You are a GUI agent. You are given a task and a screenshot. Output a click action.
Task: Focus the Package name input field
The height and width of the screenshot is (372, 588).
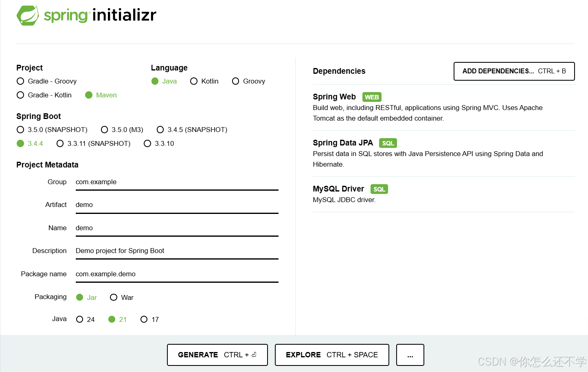[177, 274]
